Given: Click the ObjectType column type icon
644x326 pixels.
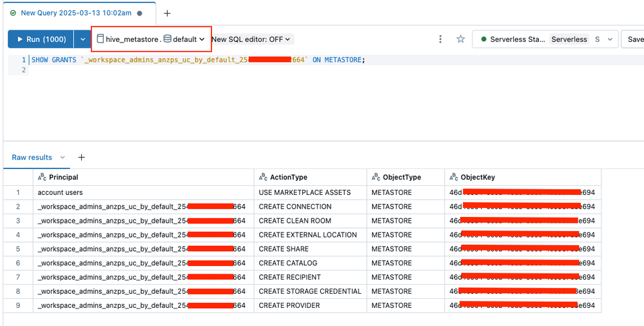Looking at the screenshot, I should point(376,178).
